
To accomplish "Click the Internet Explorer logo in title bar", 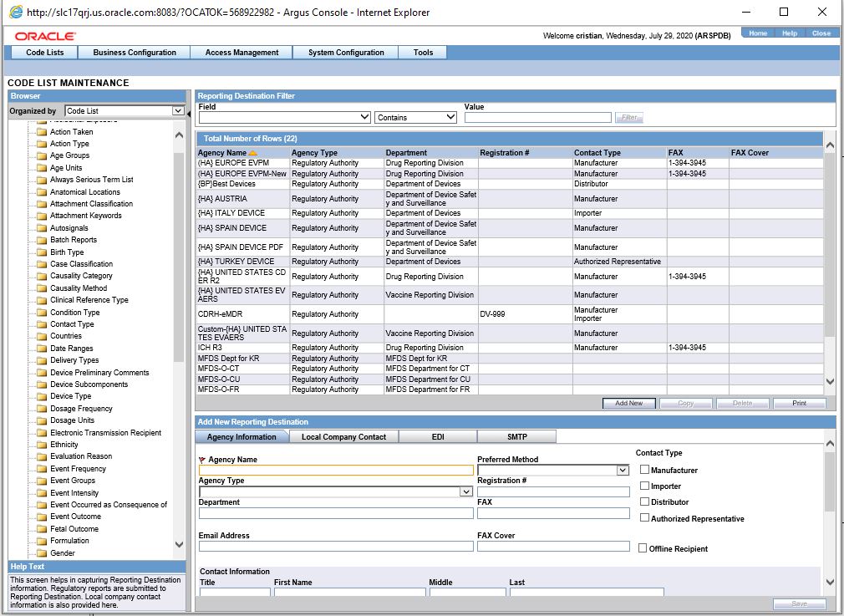I will (x=15, y=13).
